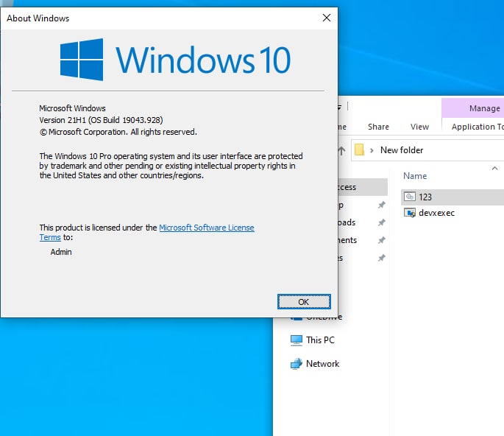This screenshot has height=436, width=504.
Task: Click the Microsoft Corporation copyright line
Action: pyautogui.click(x=118, y=132)
